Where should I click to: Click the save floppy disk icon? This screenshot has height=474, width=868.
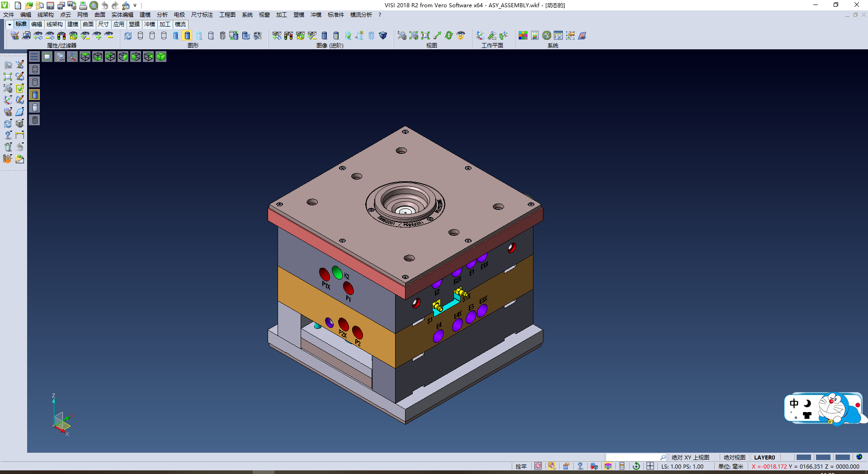tap(51, 5)
